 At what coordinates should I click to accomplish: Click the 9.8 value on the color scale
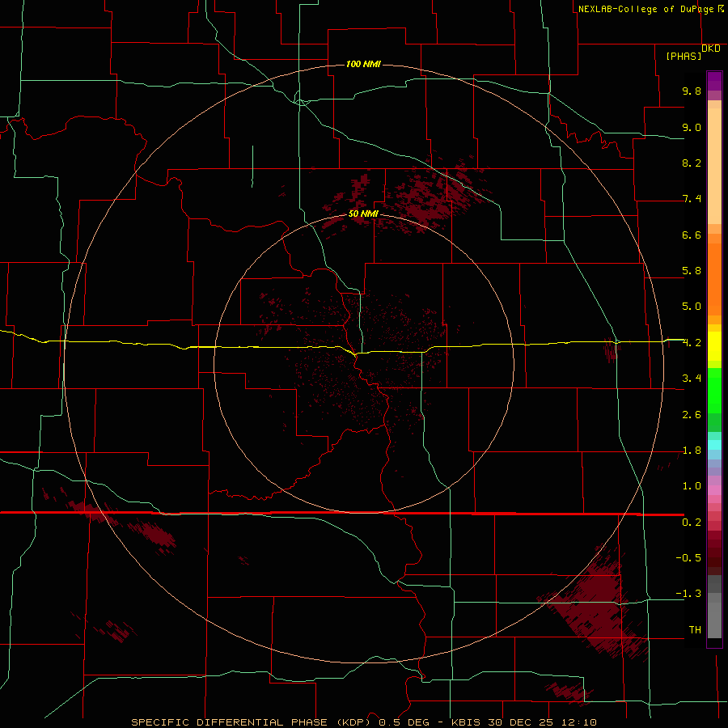(692, 91)
